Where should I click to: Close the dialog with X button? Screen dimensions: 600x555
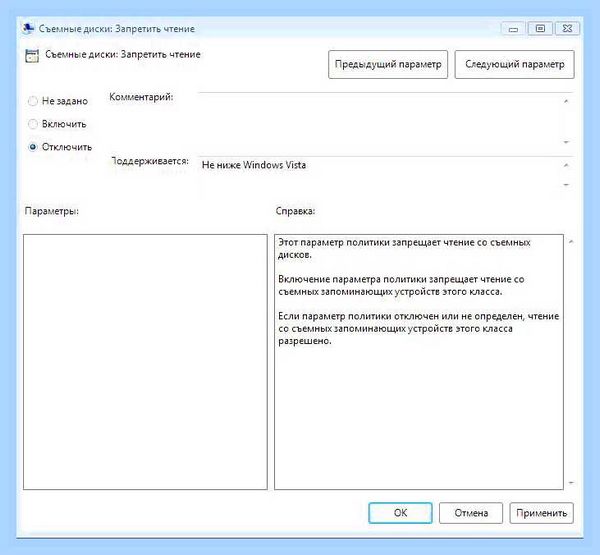click(x=567, y=29)
